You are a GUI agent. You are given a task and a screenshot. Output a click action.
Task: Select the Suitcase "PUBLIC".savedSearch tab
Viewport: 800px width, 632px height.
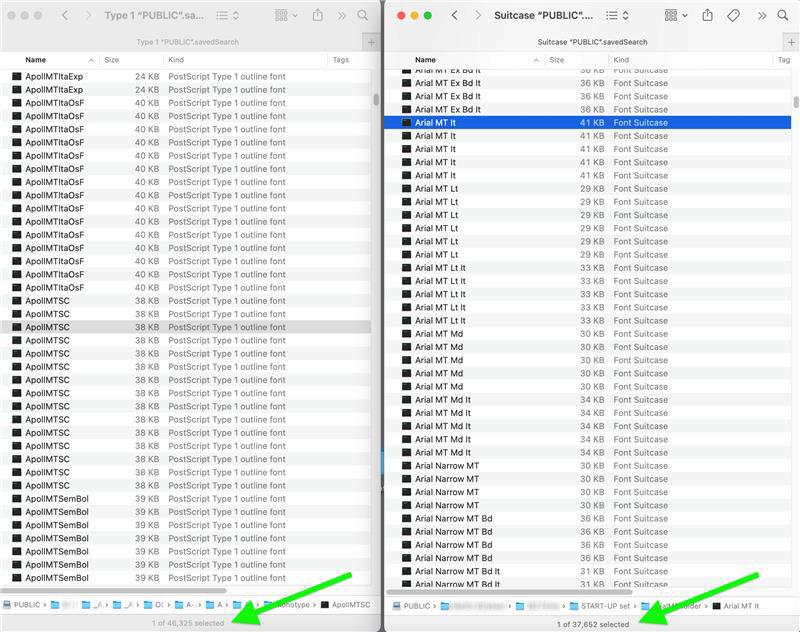click(592, 42)
